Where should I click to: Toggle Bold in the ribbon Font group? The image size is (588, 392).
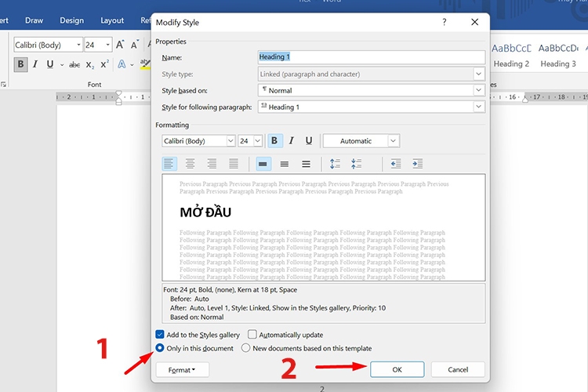pyautogui.click(x=20, y=64)
